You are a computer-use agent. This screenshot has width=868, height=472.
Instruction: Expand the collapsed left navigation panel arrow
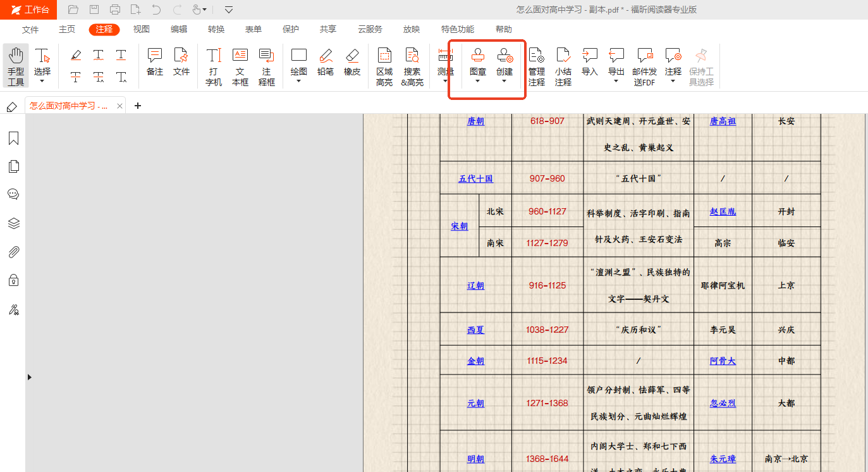tap(29, 377)
